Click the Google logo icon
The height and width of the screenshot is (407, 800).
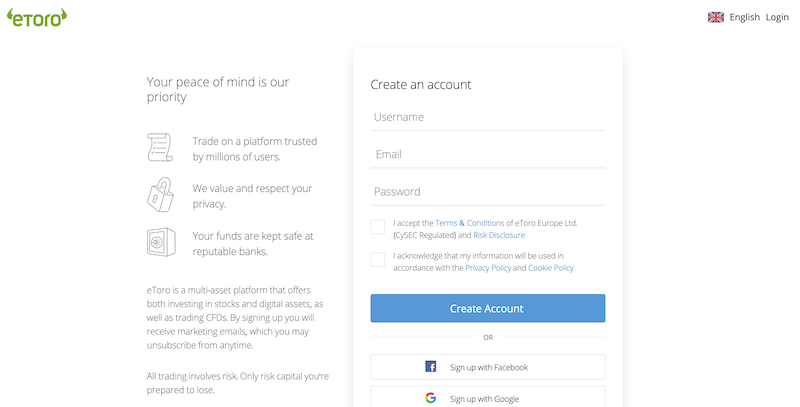(x=431, y=398)
